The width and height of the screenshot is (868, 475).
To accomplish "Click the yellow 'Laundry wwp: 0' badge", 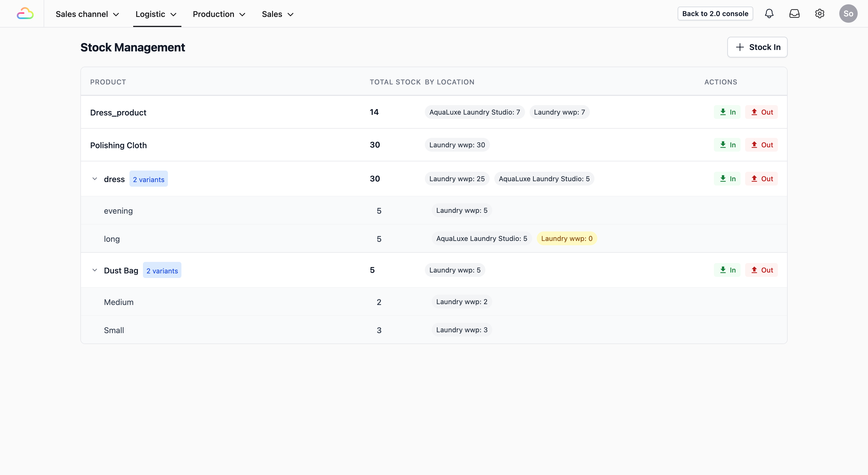I will coord(566,239).
